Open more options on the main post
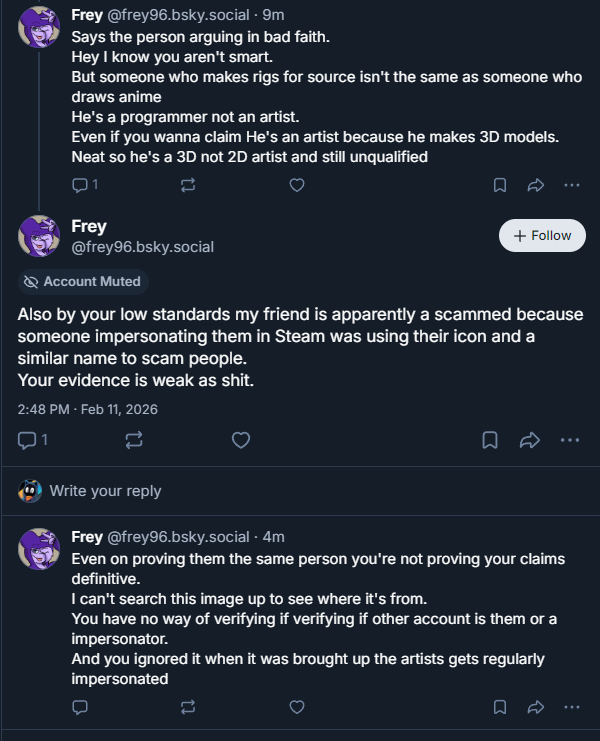Image resolution: width=600 pixels, height=741 pixels. [x=570, y=440]
